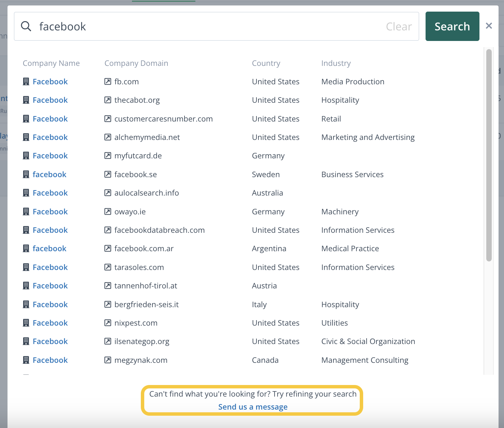The height and width of the screenshot is (428, 504).
Task: Open external link icon for owayo.ie
Action: pyautogui.click(x=108, y=212)
